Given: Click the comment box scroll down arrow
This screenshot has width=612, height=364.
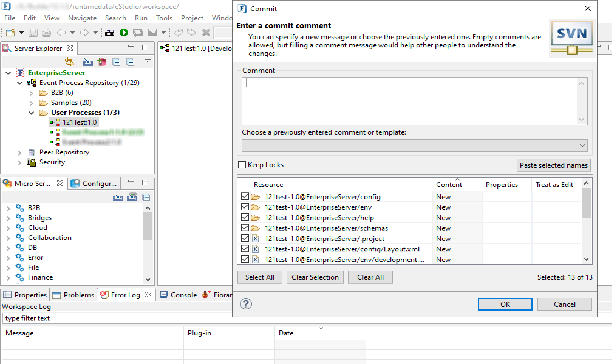Looking at the screenshot, I should coord(581,120).
